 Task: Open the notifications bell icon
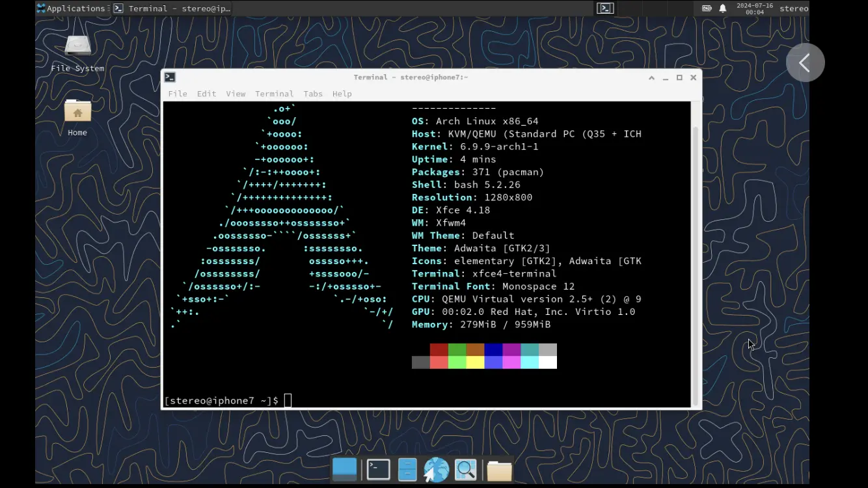click(x=723, y=8)
